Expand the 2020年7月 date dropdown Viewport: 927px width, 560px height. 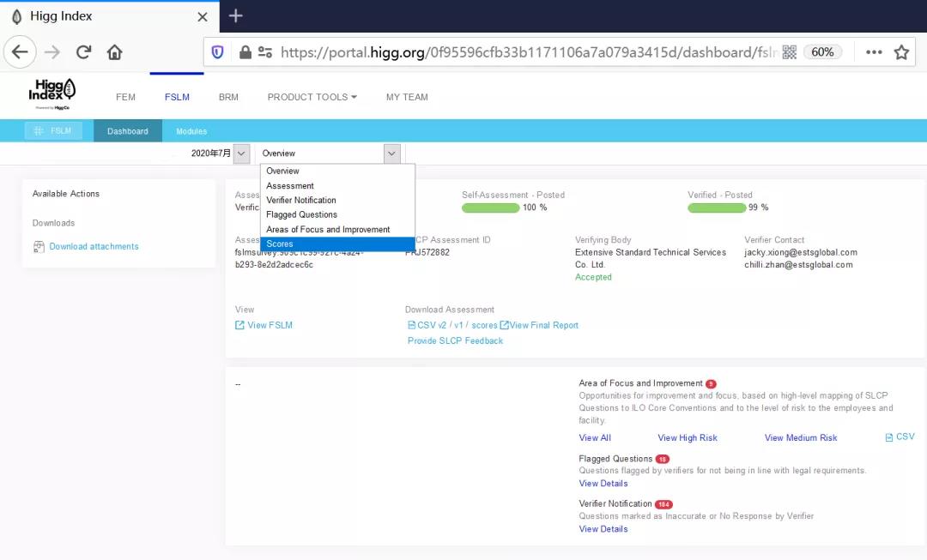tap(241, 154)
